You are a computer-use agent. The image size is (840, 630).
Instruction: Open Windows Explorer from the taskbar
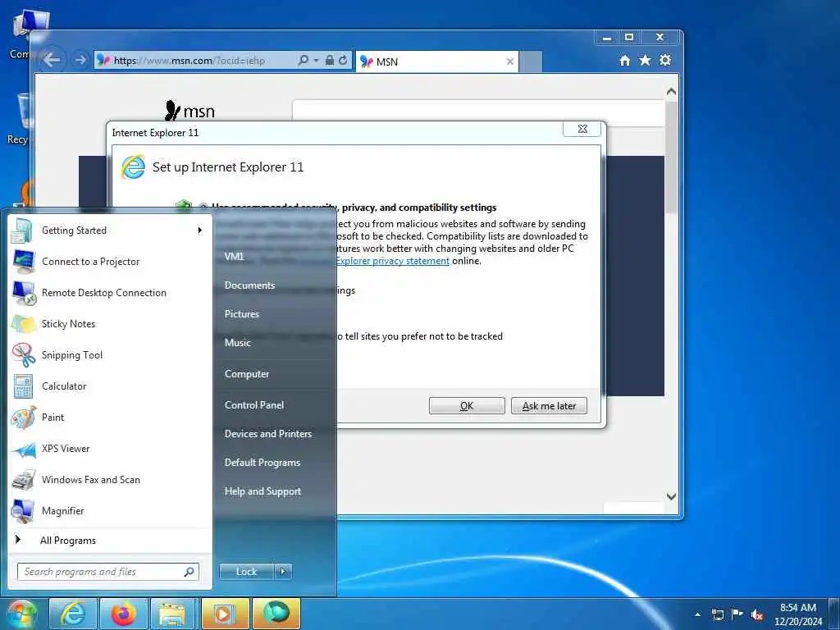pos(172,614)
